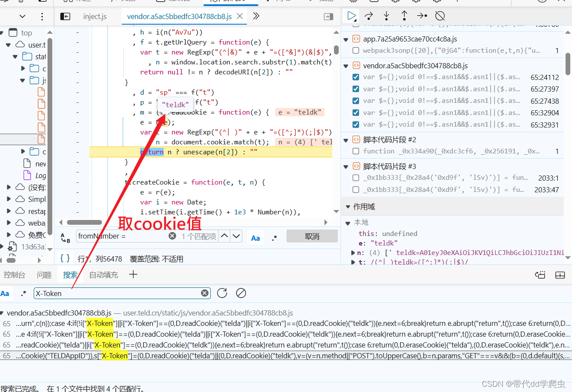Clear the fromNumber find field
572x392 pixels.
tap(172, 236)
